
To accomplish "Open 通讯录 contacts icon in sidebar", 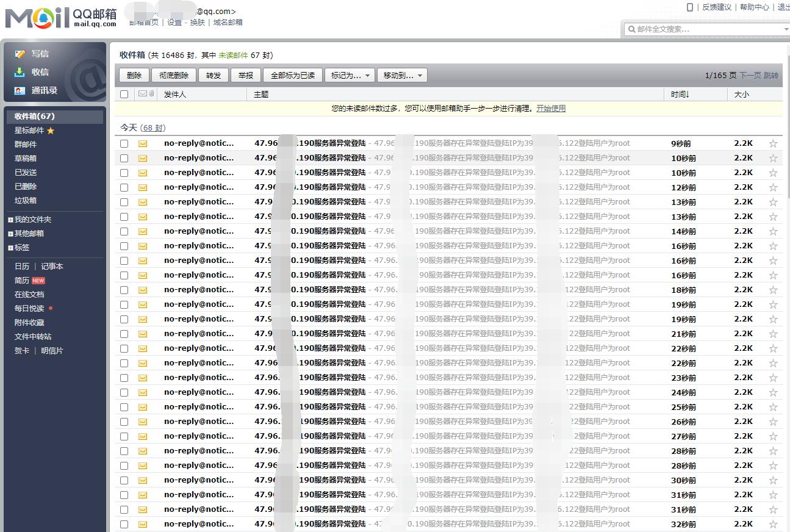I will point(20,90).
